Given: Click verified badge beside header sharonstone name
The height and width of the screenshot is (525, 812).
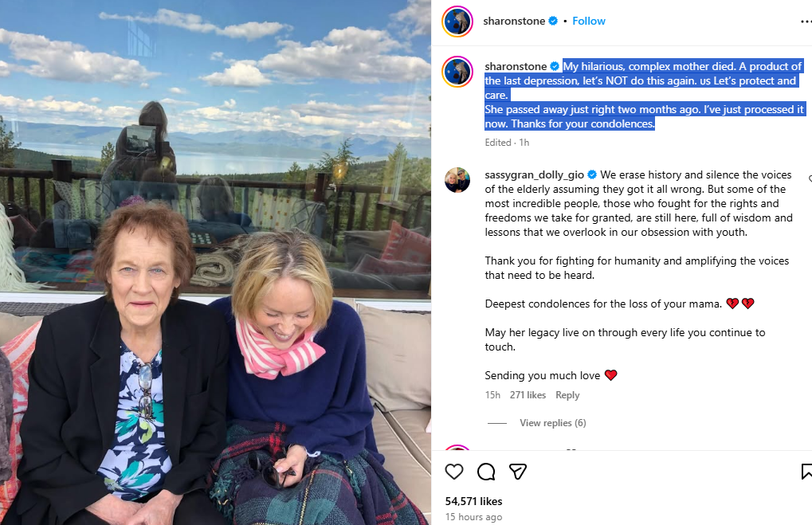Looking at the screenshot, I should (x=553, y=21).
